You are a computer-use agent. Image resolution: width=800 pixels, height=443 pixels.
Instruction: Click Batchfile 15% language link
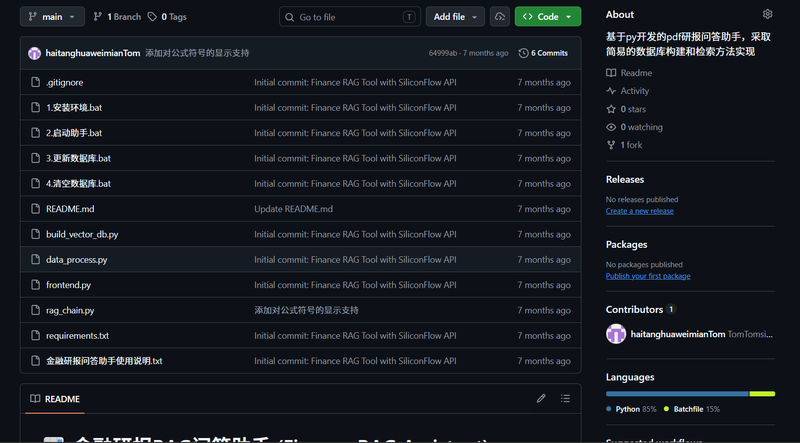click(692, 409)
